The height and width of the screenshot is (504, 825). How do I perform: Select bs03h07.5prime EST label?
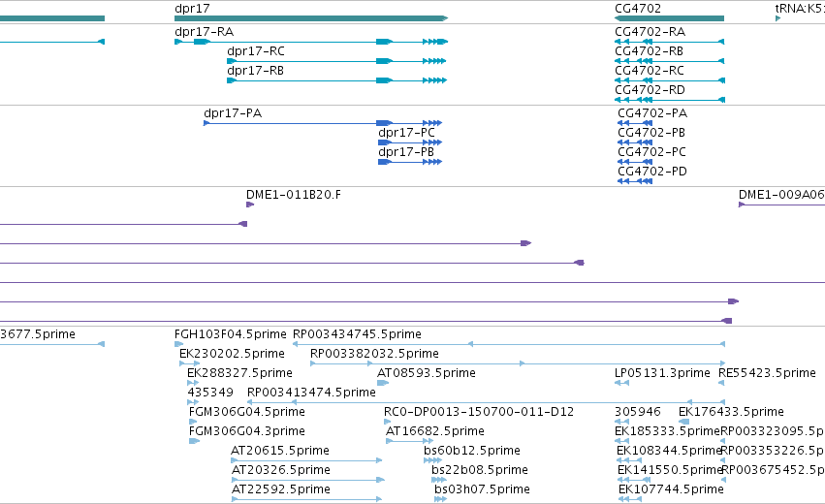[482, 489]
